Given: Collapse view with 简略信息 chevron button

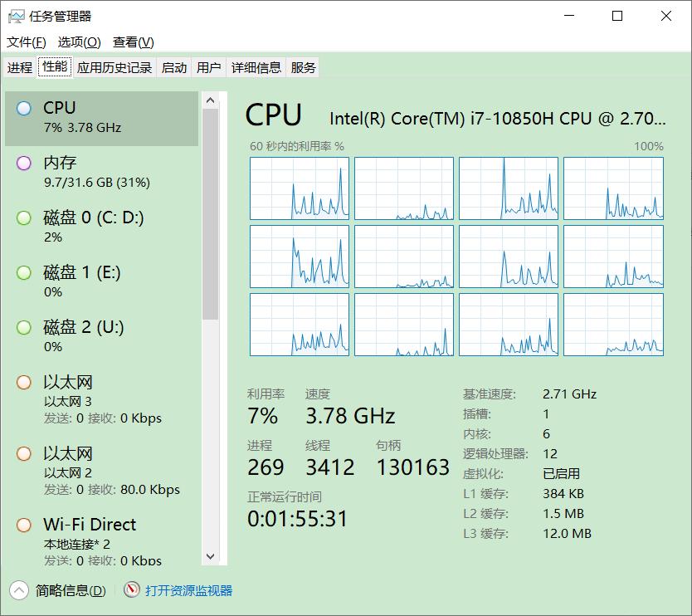Looking at the screenshot, I should pyautogui.click(x=18, y=590).
